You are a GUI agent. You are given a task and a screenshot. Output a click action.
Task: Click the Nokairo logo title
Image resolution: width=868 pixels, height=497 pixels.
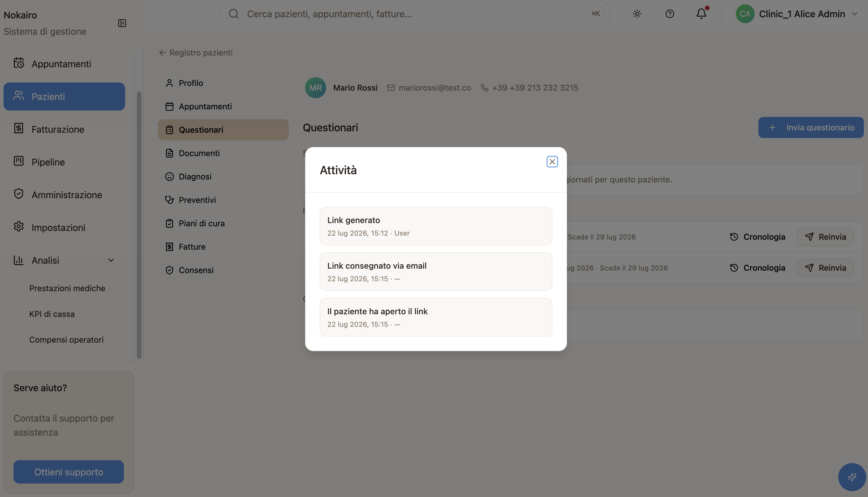tap(20, 15)
